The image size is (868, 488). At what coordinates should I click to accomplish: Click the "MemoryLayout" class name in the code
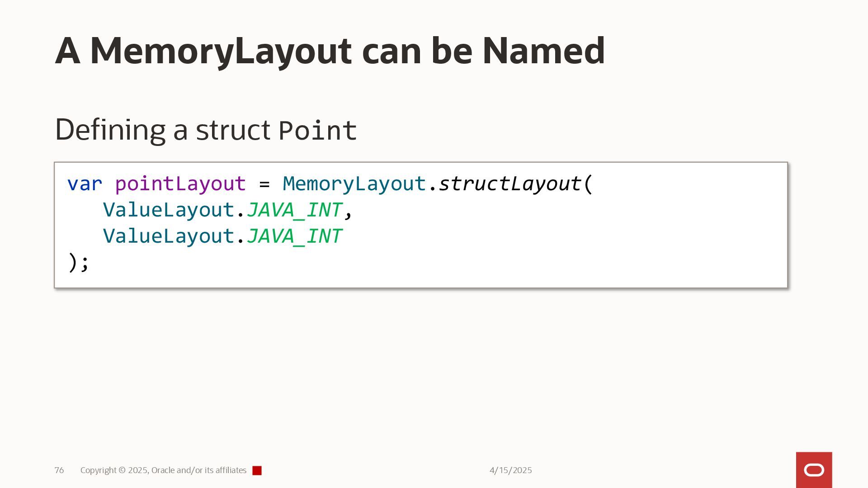(354, 184)
